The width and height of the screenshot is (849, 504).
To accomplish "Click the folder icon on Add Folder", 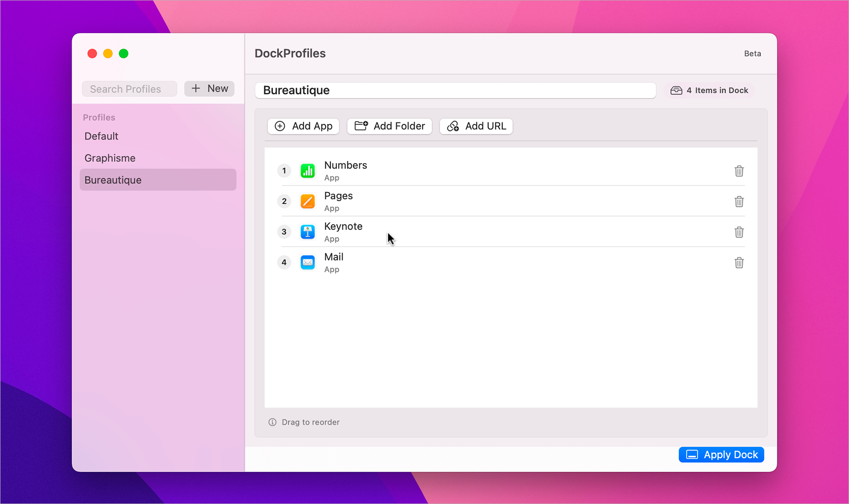I will [x=361, y=126].
